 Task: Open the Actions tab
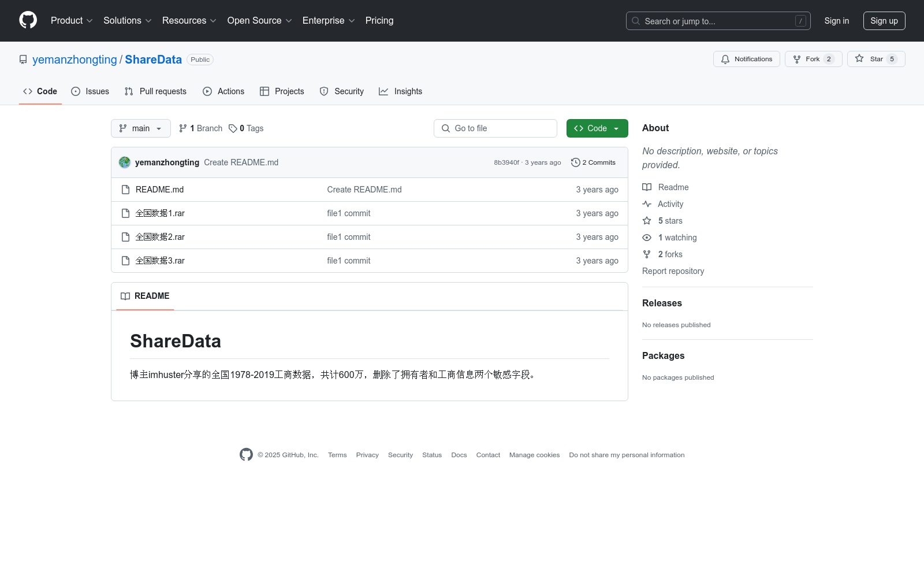tap(223, 91)
